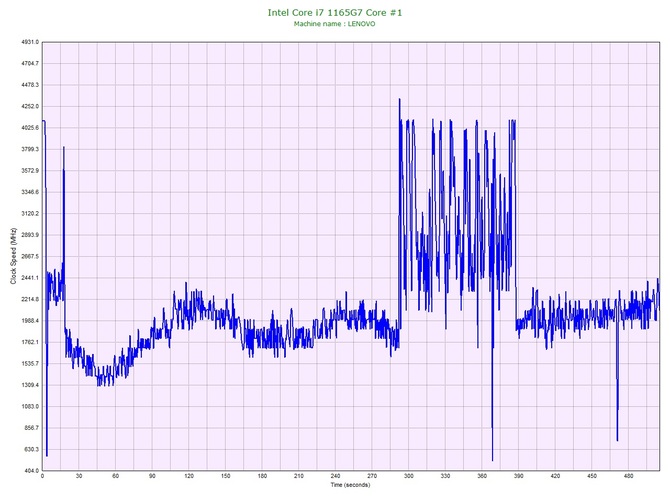This screenshot has height=502, width=670.
Task: Click the Clock Speed (MHz) axis label
Action: pyautogui.click(x=13, y=257)
